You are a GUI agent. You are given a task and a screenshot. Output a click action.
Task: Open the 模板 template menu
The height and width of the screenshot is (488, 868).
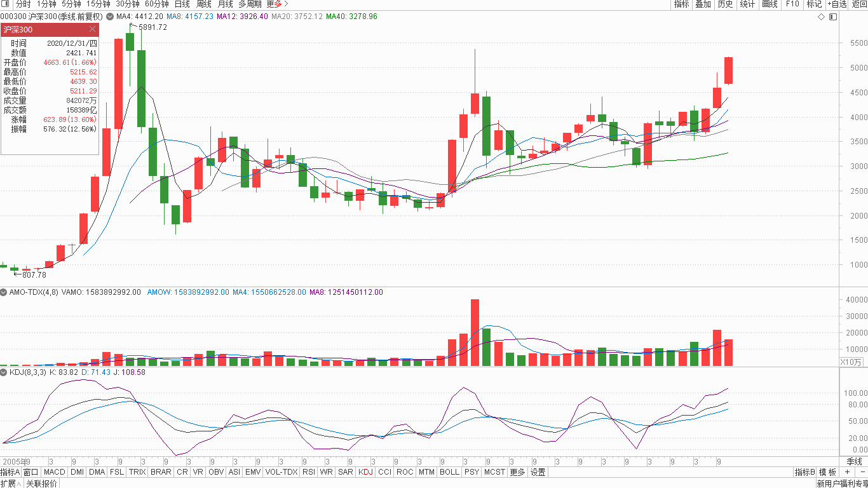(x=828, y=472)
